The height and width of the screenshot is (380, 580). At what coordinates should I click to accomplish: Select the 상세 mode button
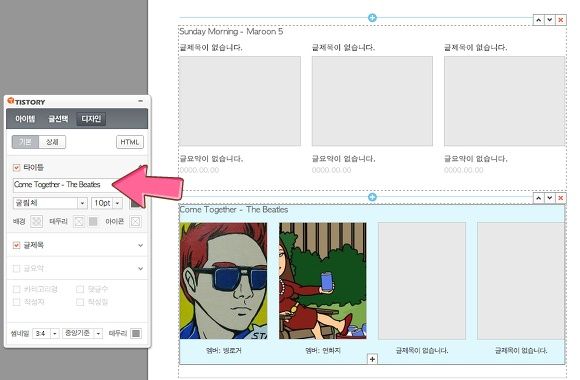tap(52, 142)
